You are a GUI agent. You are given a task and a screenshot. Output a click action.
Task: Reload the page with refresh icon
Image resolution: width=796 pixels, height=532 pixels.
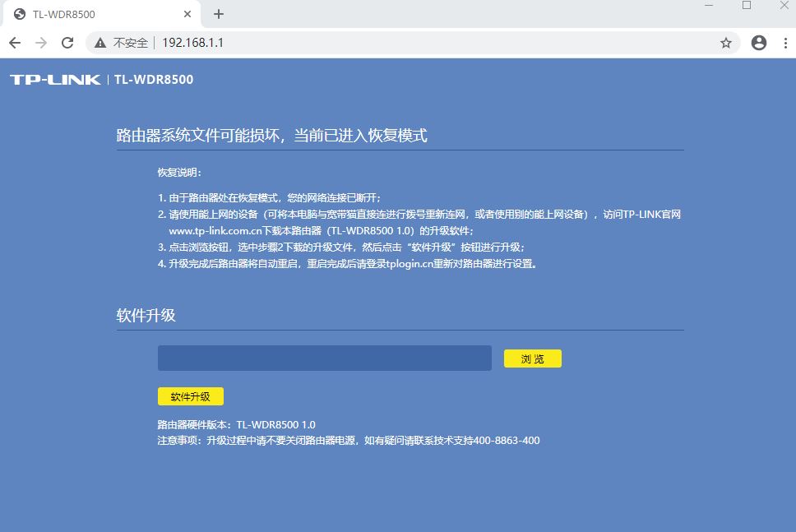pyautogui.click(x=67, y=43)
